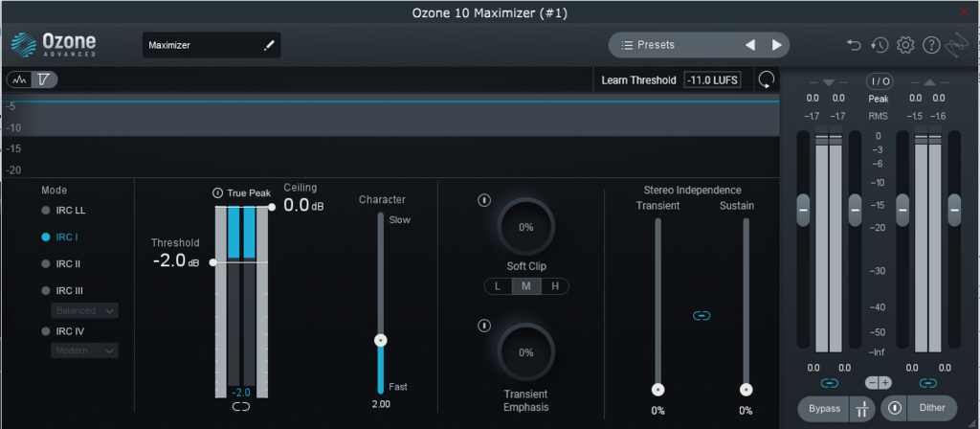Toggle the Dither power icon
This screenshot has height=429, width=980.
click(895, 408)
